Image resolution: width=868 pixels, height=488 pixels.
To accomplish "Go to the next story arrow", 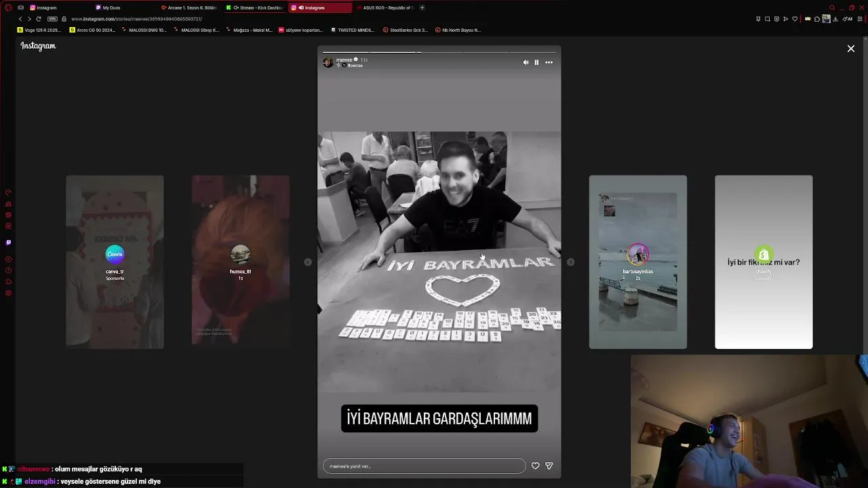I will pyautogui.click(x=570, y=262).
